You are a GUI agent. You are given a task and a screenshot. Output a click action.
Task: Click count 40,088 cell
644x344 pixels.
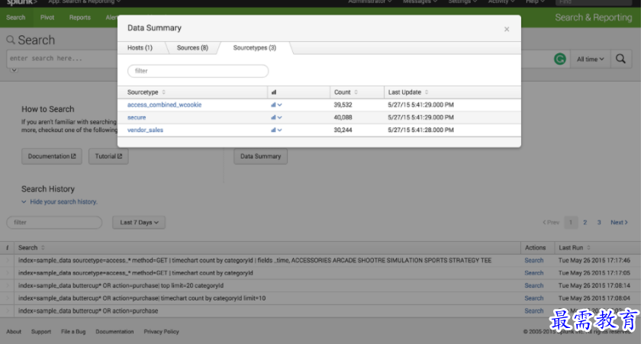coord(343,117)
